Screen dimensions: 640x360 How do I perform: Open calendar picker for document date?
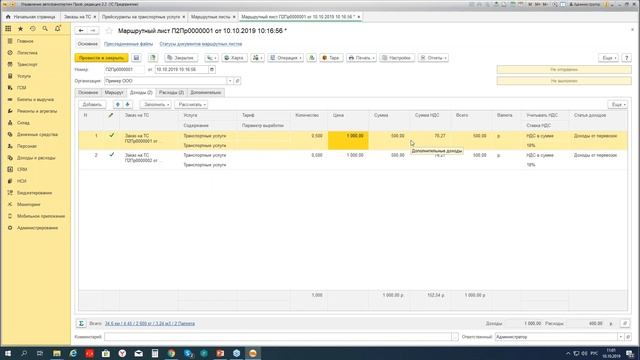(212, 69)
